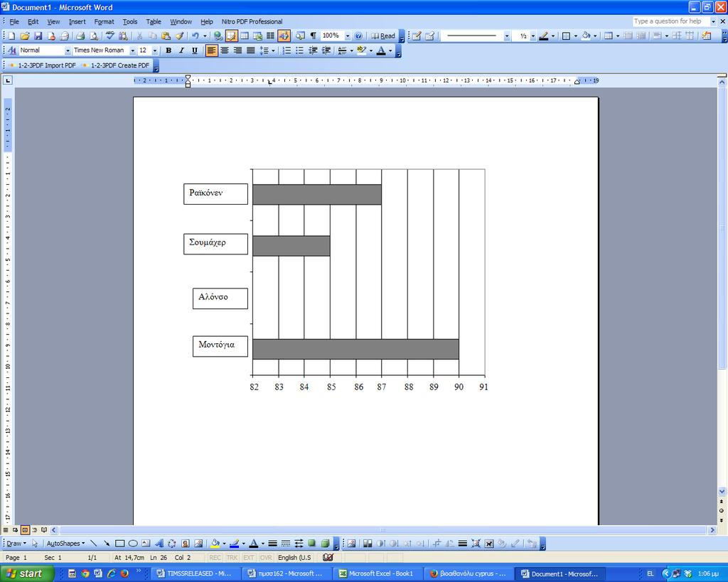
Task: Expand the Line Weight ½ dropdown
Action: 533,36
